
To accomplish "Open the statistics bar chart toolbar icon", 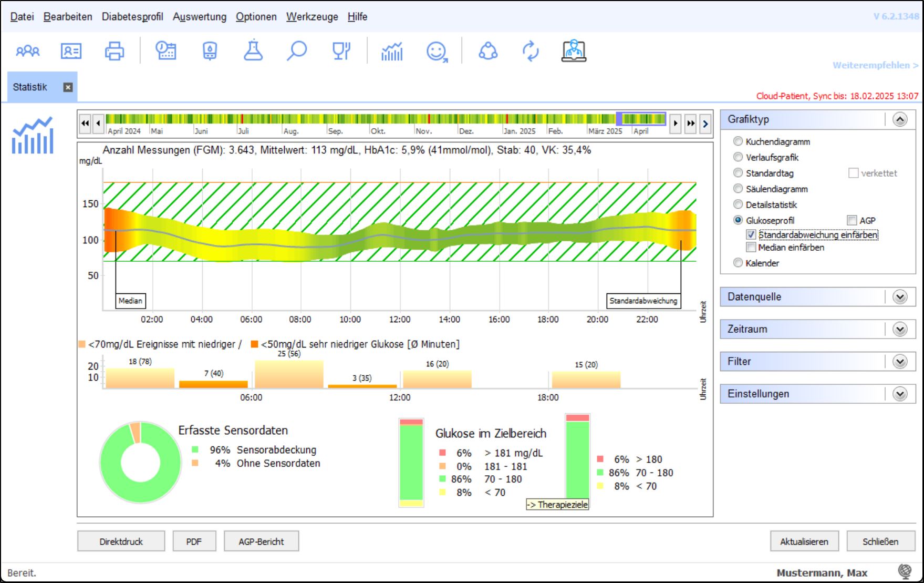I will [392, 52].
